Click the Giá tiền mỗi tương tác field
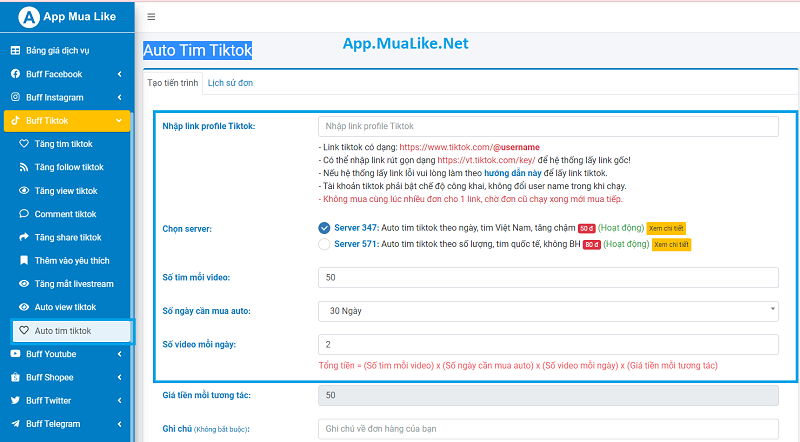 (548, 395)
